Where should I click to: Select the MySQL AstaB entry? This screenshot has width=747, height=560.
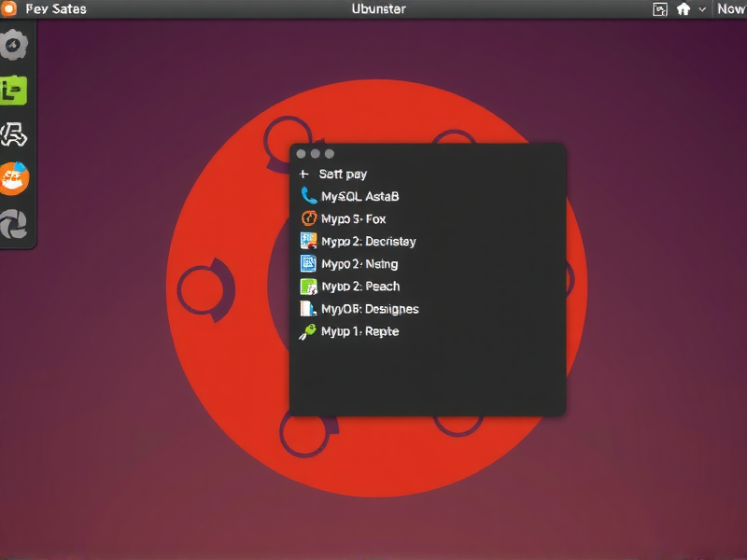coord(359,196)
